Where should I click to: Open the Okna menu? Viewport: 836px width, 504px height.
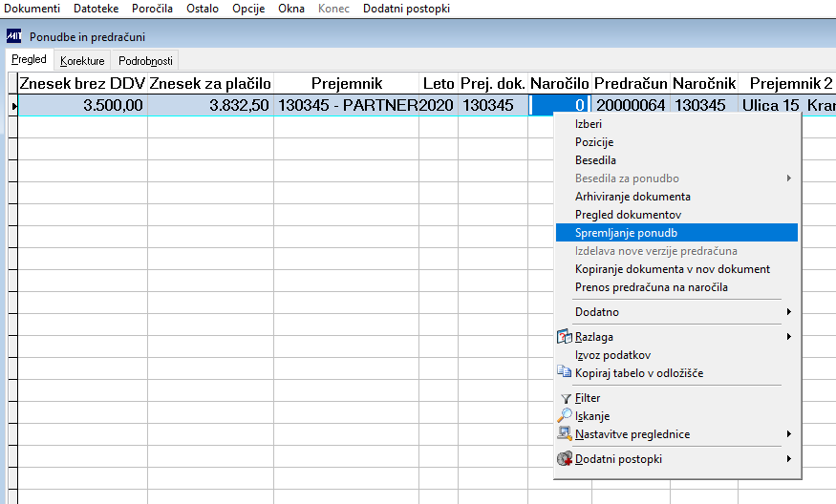(291, 9)
